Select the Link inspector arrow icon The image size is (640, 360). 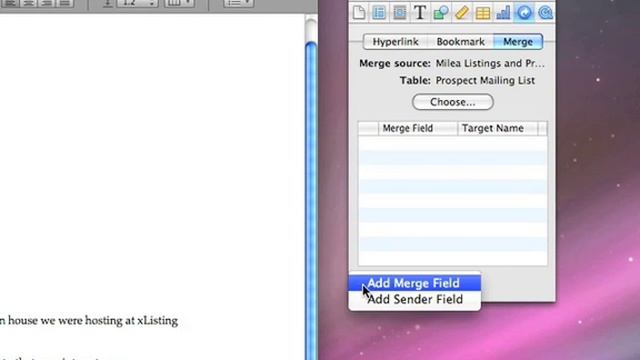tap(524, 12)
